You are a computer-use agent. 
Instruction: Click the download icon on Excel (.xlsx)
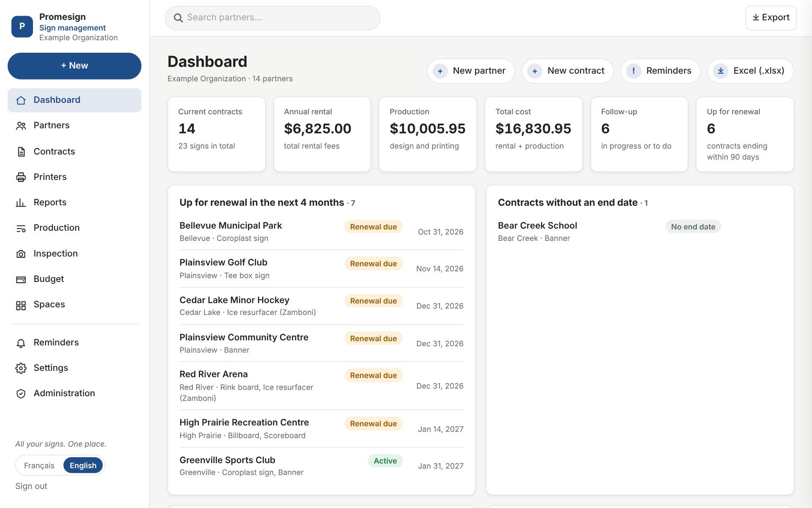tap(721, 71)
